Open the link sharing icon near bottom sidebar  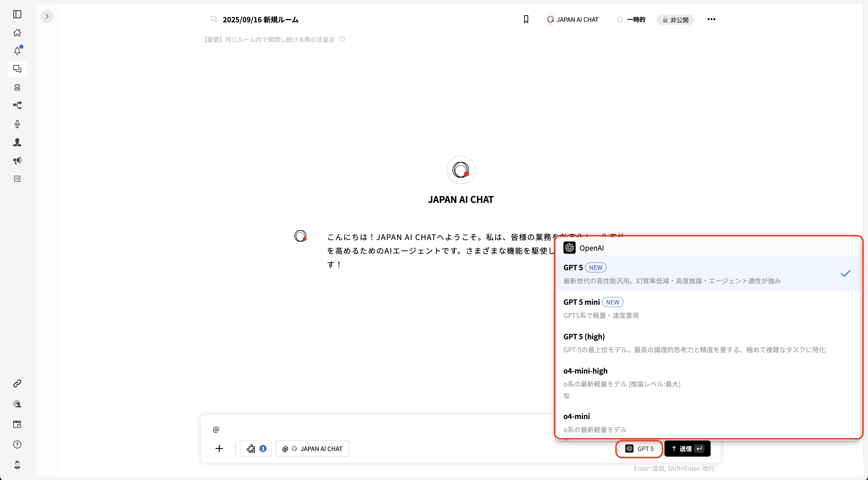coord(17,383)
